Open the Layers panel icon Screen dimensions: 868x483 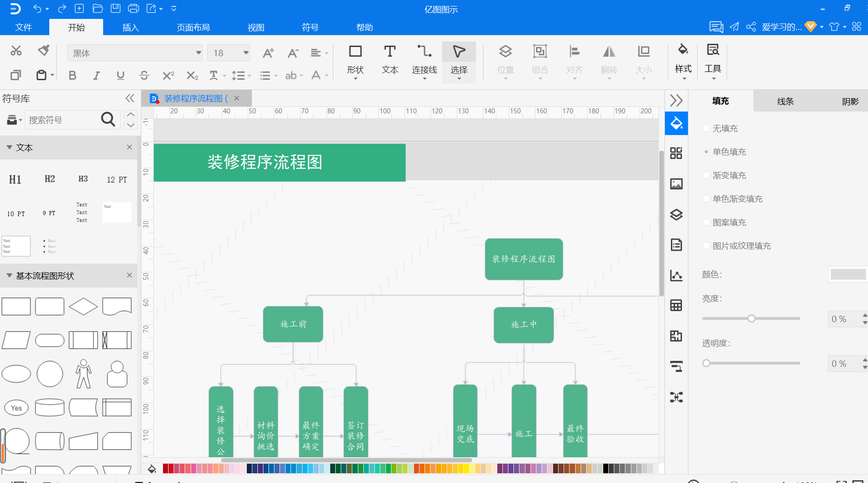coord(676,214)
